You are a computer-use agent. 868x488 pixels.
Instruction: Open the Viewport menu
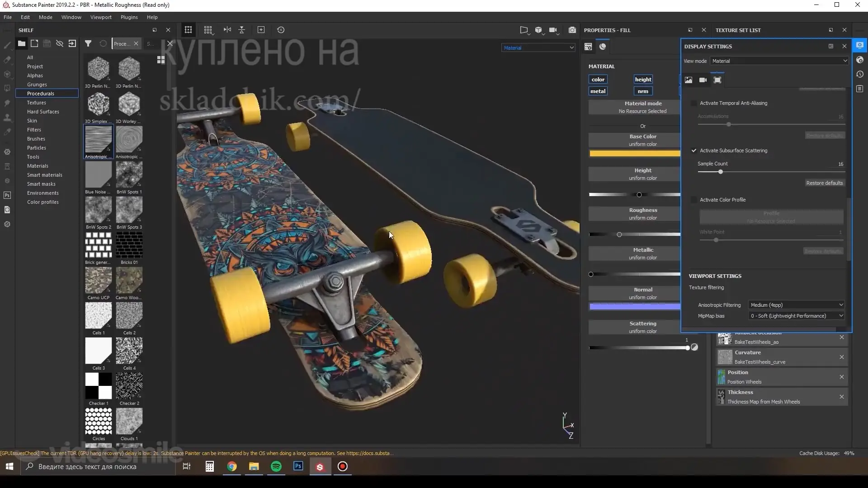pyautogui.click(x=101, y=17)
